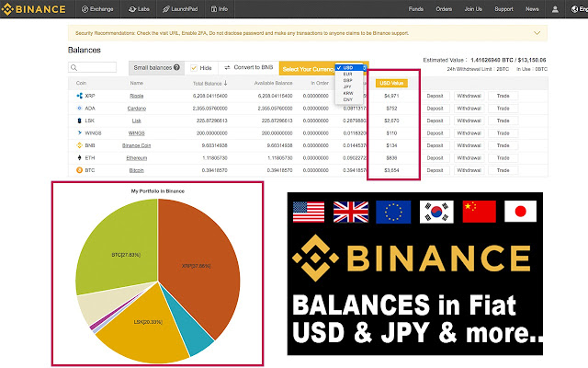588x368 pixels.
Task: Select KRW from the currency list
Action: pyautogui.click(x=348, y=93)
